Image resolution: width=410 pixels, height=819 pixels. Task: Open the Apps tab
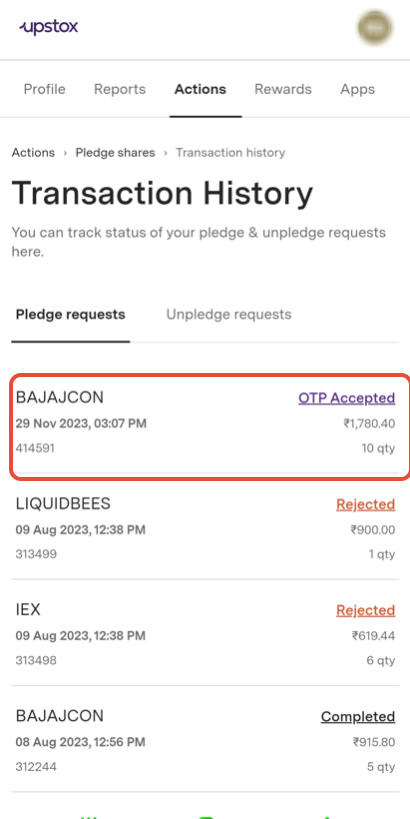(x=357, y=89)
